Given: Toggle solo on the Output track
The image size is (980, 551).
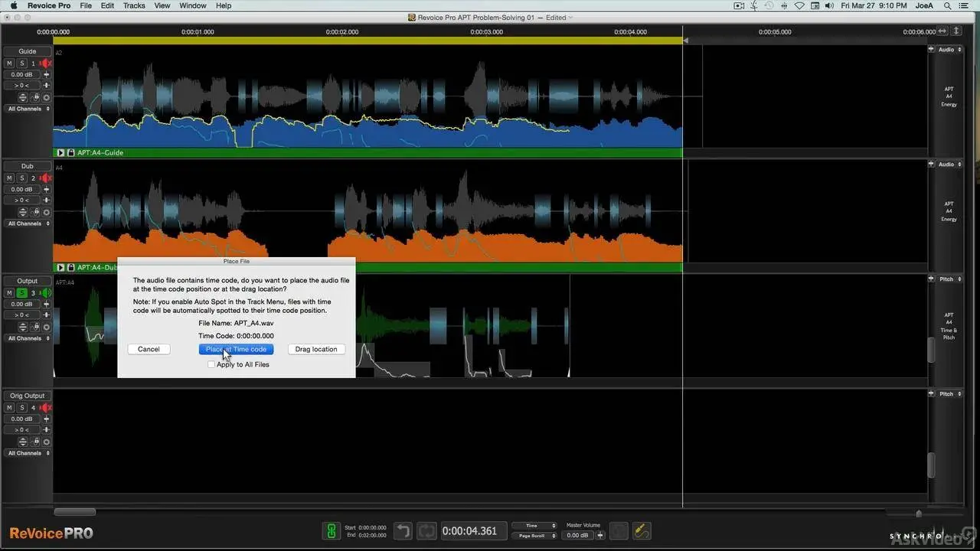Looking at the screenshot, I should tap(22, 293).
